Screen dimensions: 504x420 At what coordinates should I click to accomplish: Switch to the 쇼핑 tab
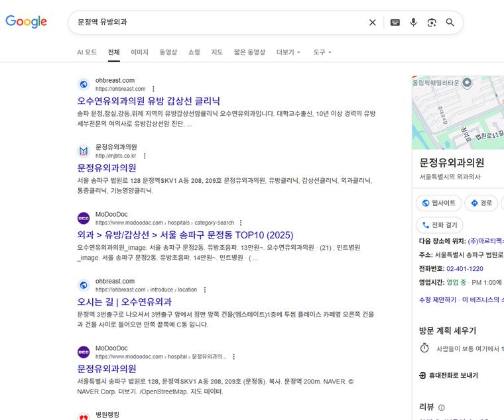pos(194,52)
